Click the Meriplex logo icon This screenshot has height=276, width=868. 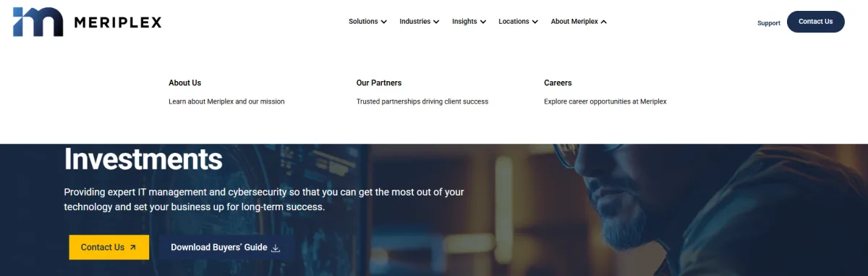coord(38,22)
